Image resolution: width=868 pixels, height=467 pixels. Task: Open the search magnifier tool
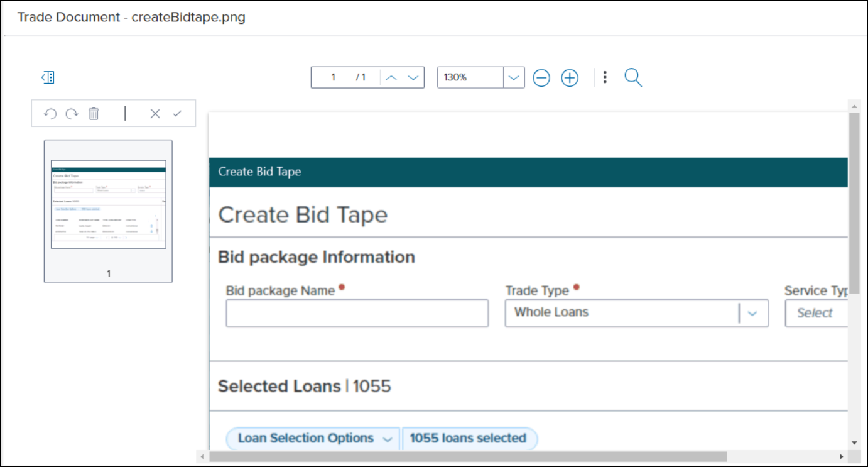click(x=633, y=78)
